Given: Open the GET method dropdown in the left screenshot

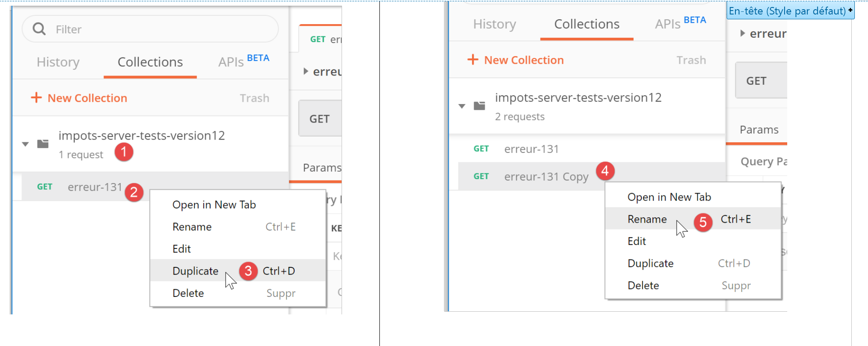Looking at the screenshot, I should (x=320, y=119).
